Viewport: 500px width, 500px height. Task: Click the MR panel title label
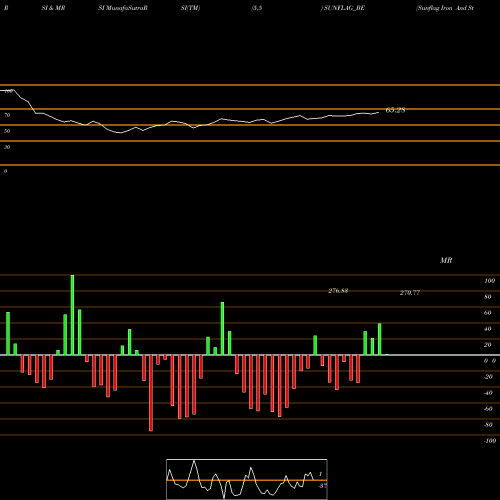click(446, 260)
